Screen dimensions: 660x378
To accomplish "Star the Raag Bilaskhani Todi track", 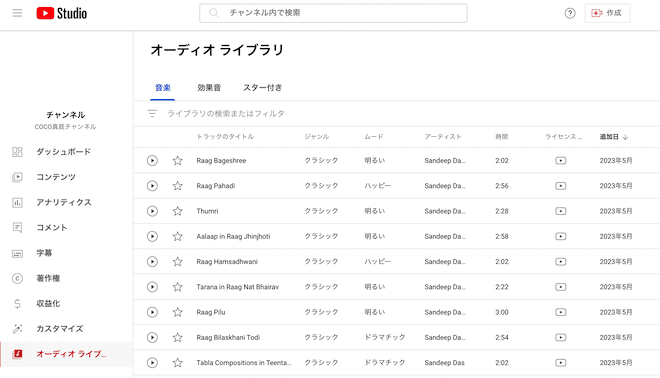I will tap(178, 337).
